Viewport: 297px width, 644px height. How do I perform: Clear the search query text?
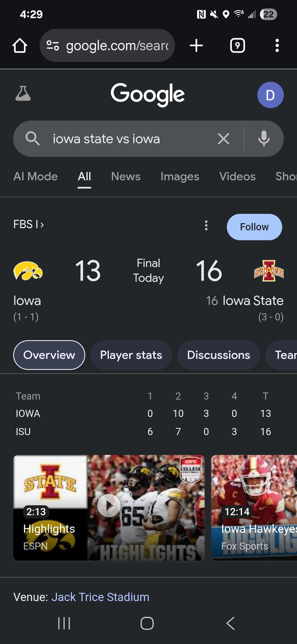223,139
